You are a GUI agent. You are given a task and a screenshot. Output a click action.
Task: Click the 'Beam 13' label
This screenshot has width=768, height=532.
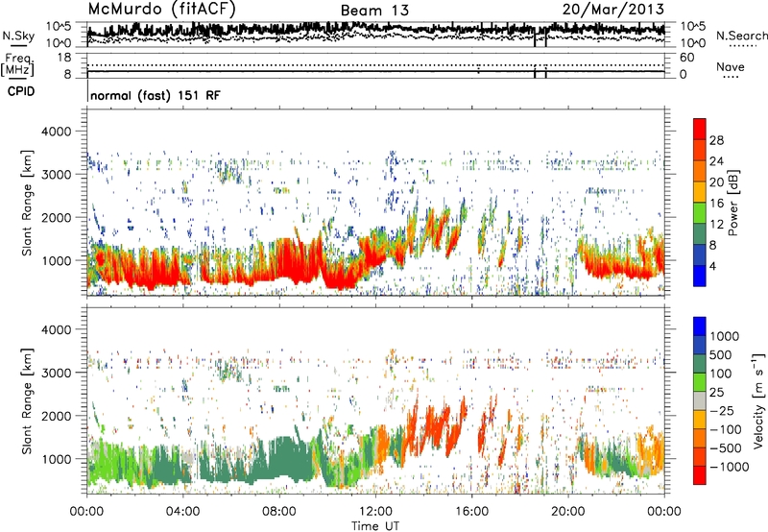[x=374, y=11]
